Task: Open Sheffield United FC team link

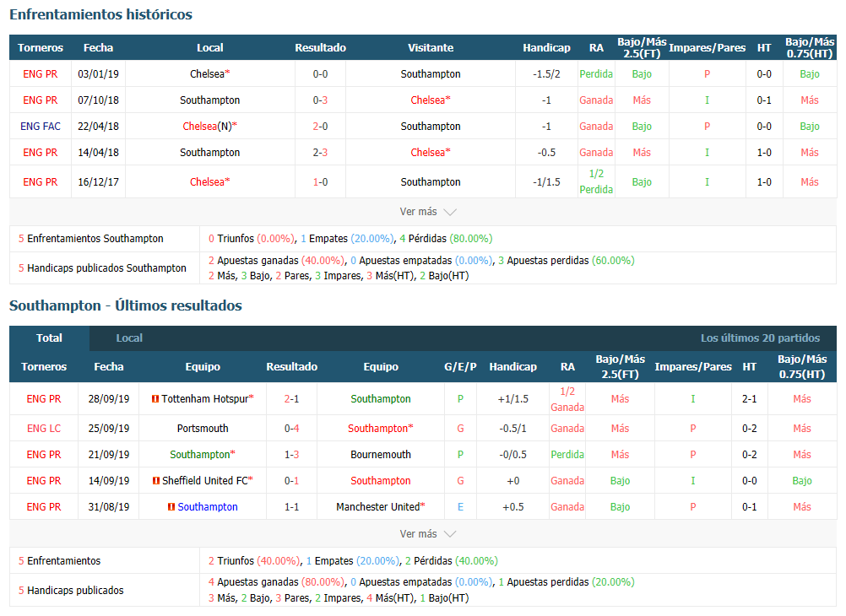Action: 205,481
